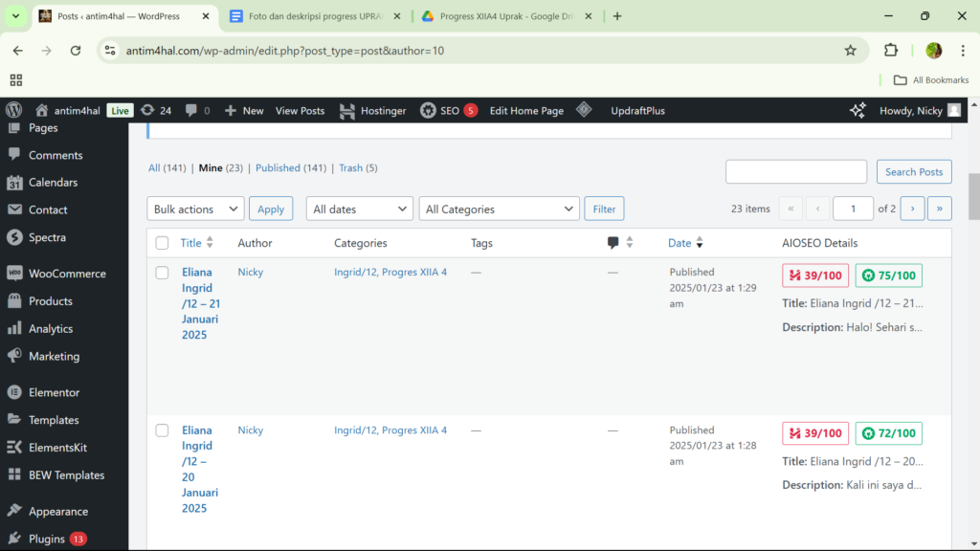Bookmark this page with the star
Image resolution: width=980 pixels, height=551 pixels.
(x=850, y=51)
